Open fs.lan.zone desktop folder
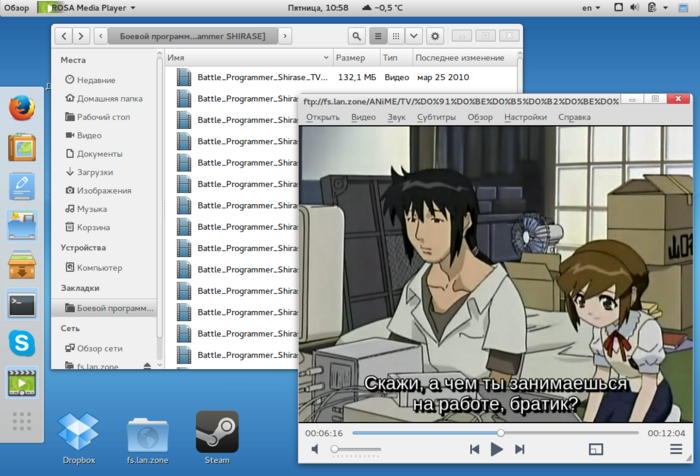Screen dimensions: 700x476 (x=147, y=439)
